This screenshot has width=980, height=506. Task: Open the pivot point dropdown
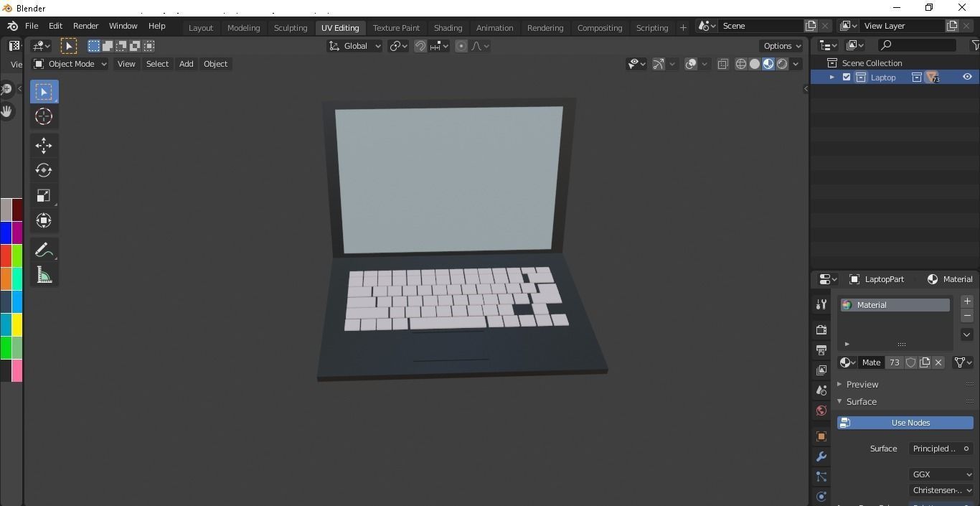(398, 46)
